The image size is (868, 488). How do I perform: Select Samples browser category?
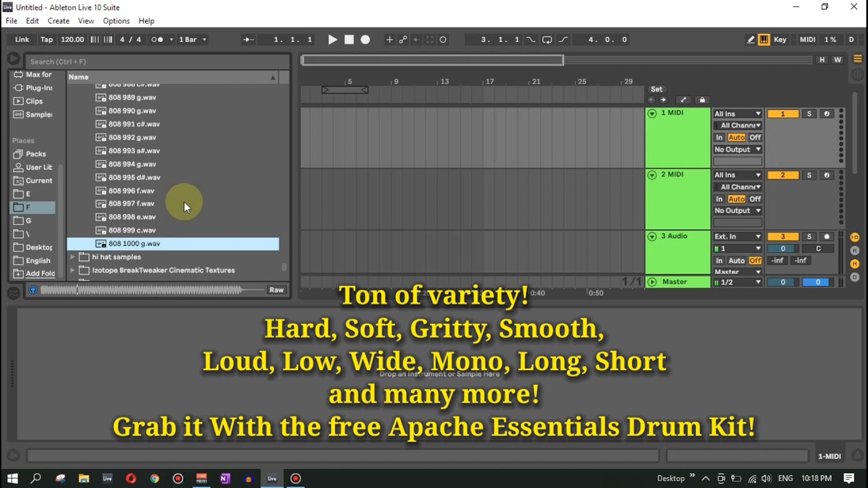pyautogui.click(x=33, y=115)
